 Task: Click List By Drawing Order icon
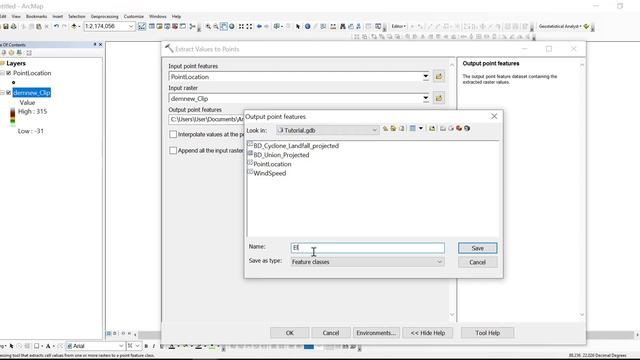click(x=4, y=53)
